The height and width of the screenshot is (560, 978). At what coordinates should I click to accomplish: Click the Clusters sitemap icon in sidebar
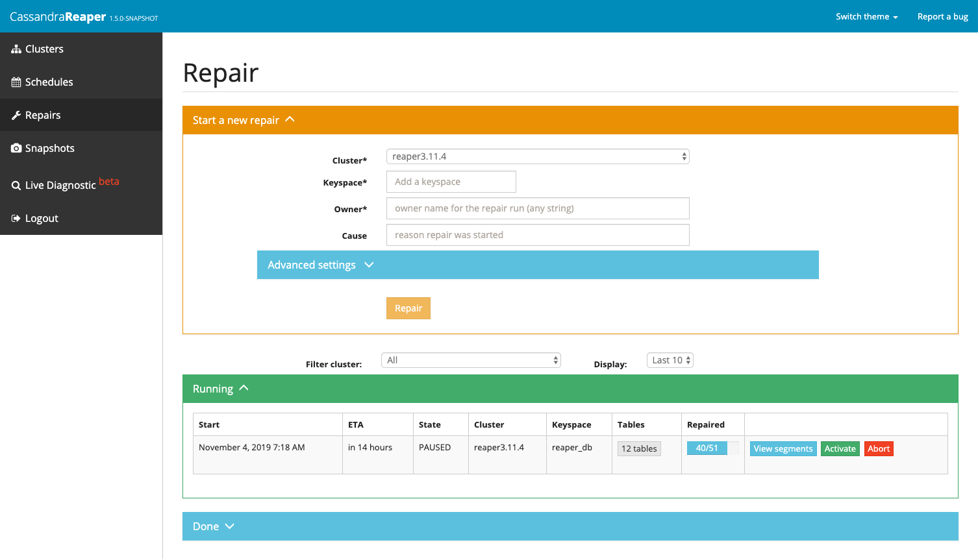point(16,49)
